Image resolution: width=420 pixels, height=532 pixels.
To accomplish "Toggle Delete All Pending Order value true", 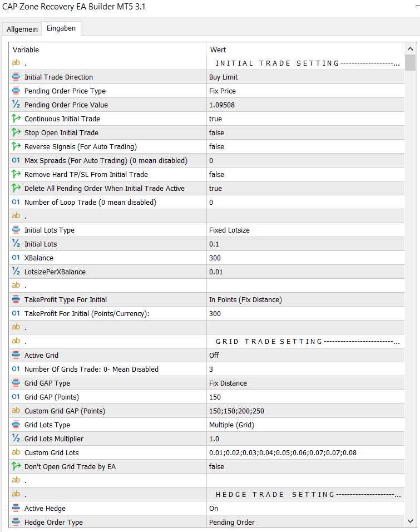I will 305,188.
